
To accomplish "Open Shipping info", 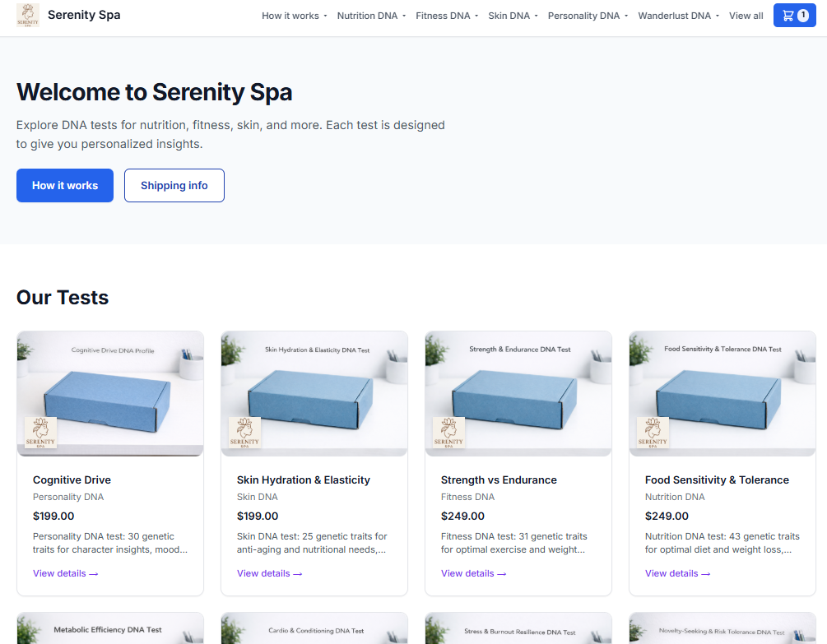I will coord(174,185).
